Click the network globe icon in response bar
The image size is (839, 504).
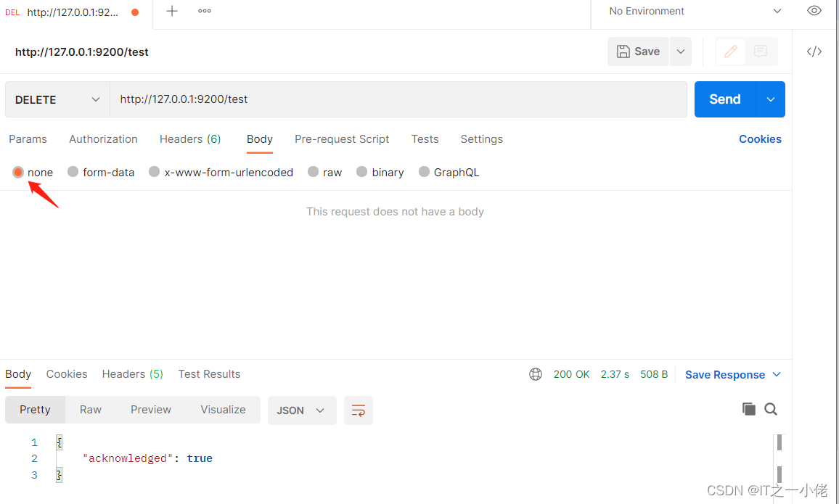pos(536,374)
